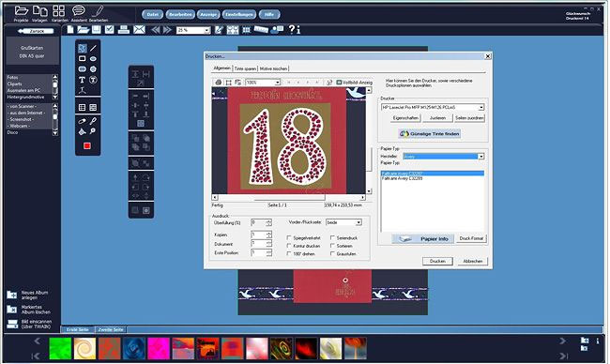Click the Varianten grid icon
The width and height of the screenshot is (610, 364).
(59, 10)
